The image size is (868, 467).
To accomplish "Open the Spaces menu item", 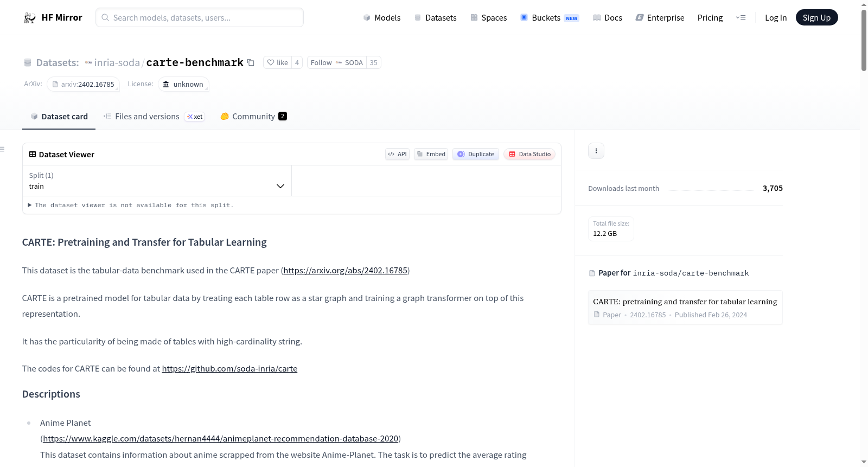I will [x=489, y=17].
